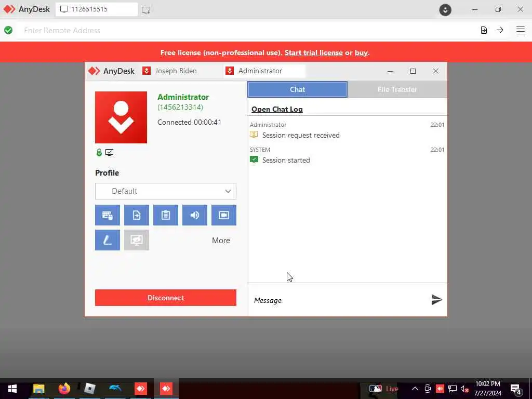Open the clock showing 10:02 PM
532x399 pixels.
point(487,389)
